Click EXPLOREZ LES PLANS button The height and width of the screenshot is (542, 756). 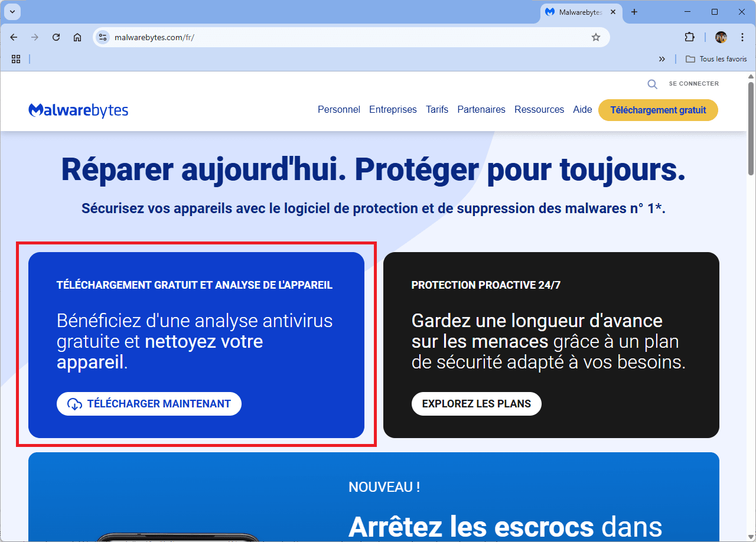click(x=477, y=404)
